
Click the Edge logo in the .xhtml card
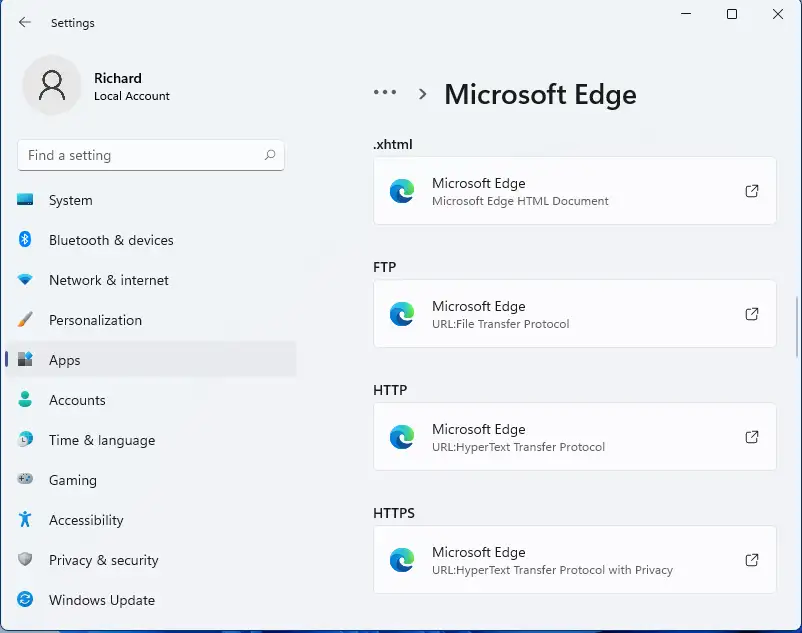(402, 191)
